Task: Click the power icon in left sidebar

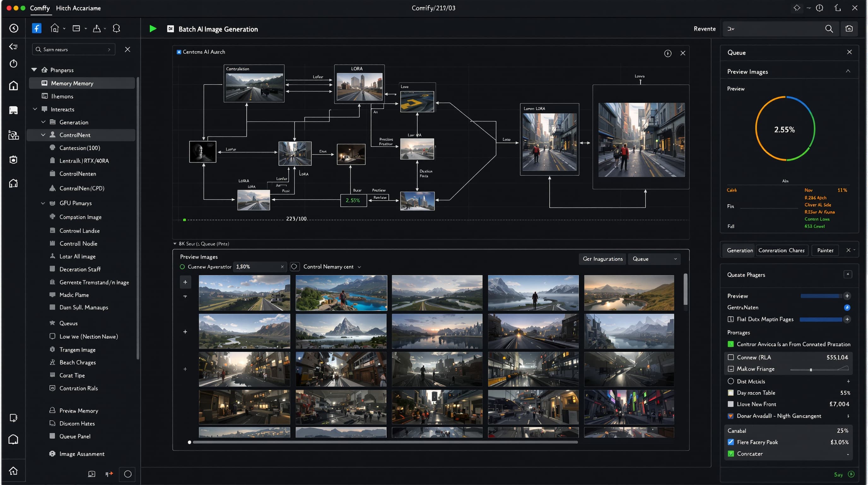Action: click(14, 64)
